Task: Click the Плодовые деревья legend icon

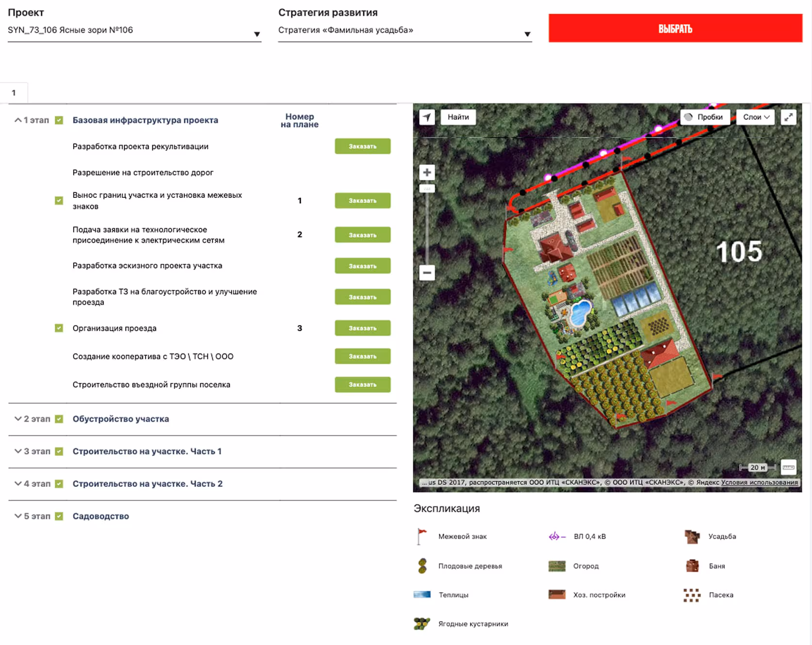Action: pos(422,565)
